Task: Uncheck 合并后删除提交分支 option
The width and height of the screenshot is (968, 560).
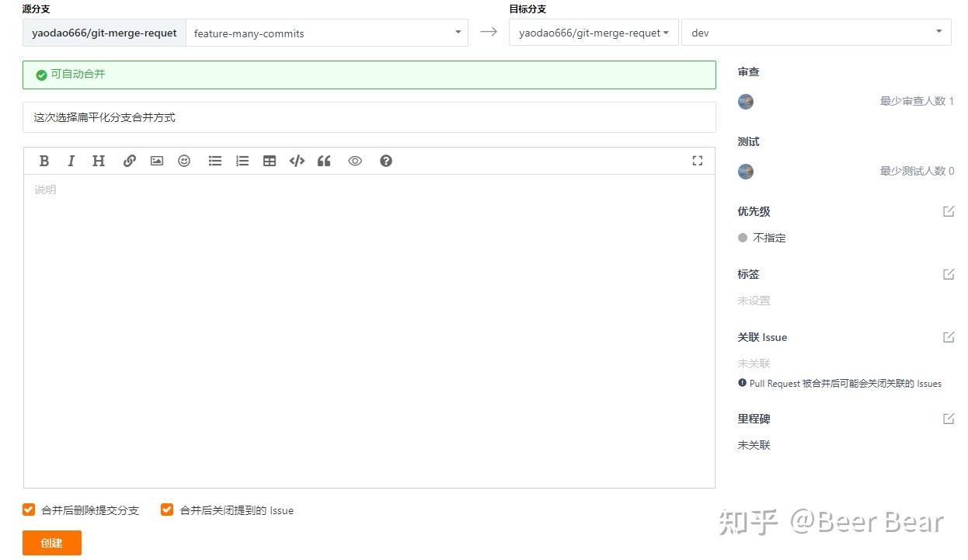Action: tap(28, 510)
